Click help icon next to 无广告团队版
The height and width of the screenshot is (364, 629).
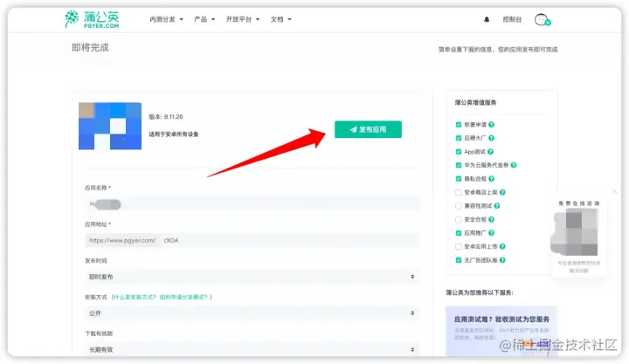point(502,260)
